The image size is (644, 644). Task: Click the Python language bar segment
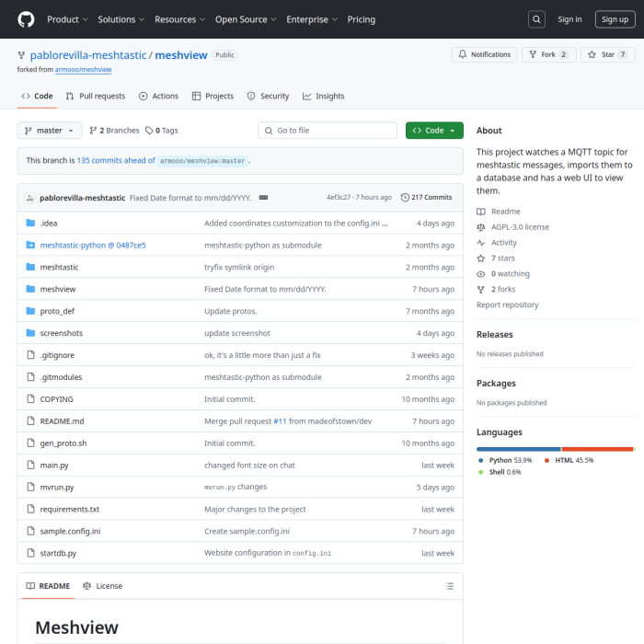[x=518, y=449]
